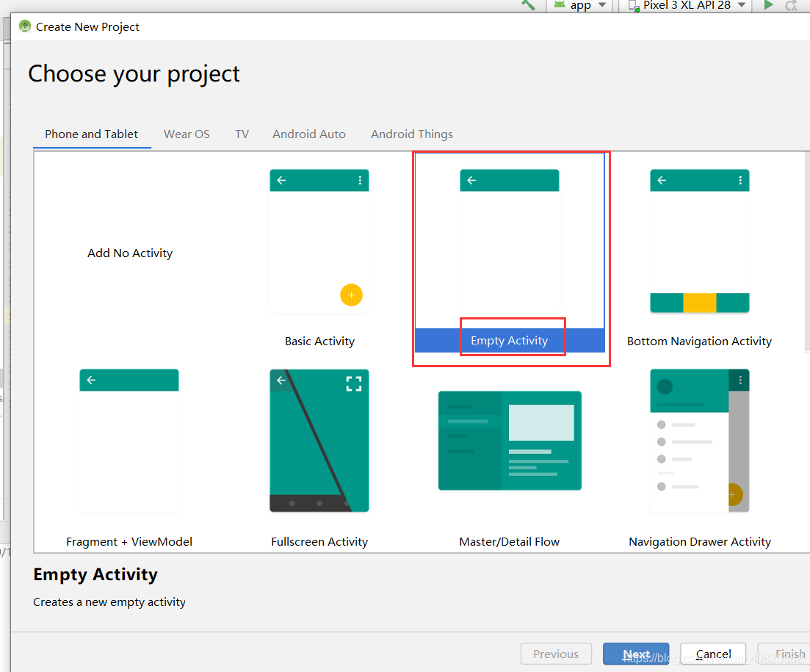
Task: Switch to the Android Auto tab
Action: coord(309,134)
